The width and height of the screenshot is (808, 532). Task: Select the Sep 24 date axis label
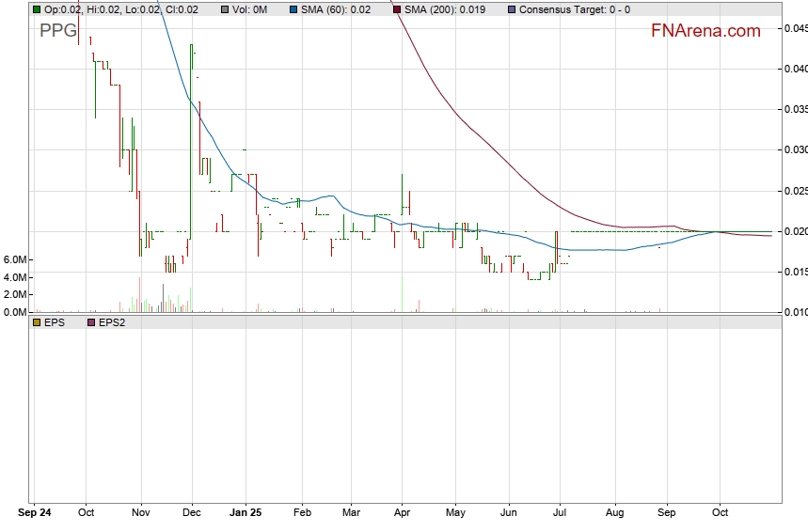coord(35,514)
